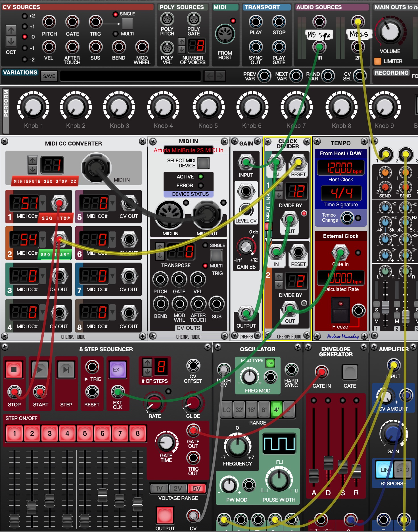Image resolution: width=418 pixels, height=532 pixels.
Task: Toggle the EXP mod type on oscillator
Action: (x=270, y=363)
